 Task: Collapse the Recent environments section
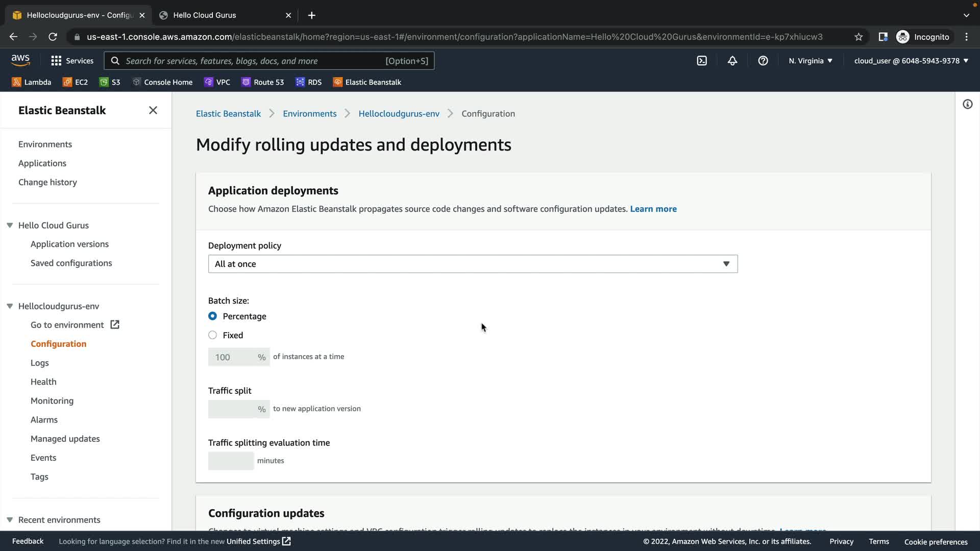(x=10, y=519)
